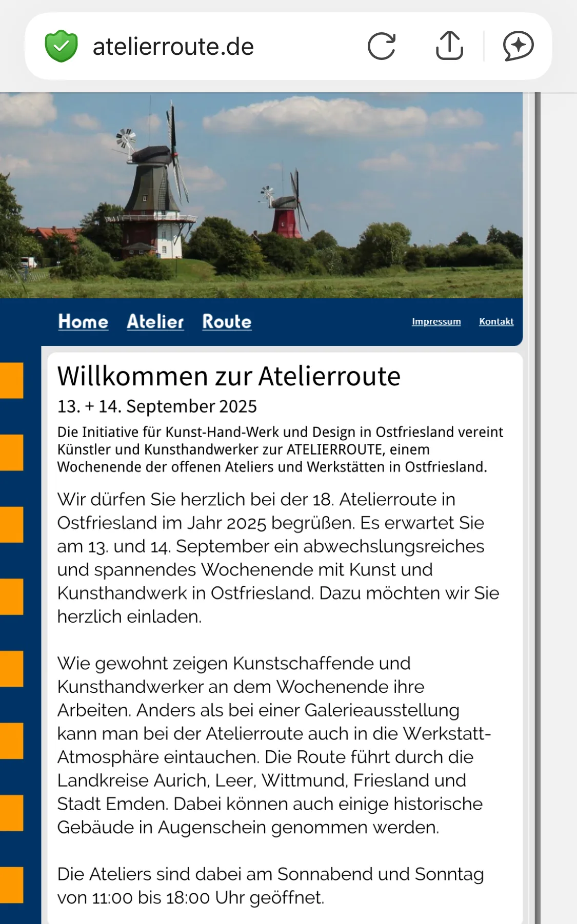577x924 pixels.
Task: Tap the windmill header photo
Action: [261, 195]
